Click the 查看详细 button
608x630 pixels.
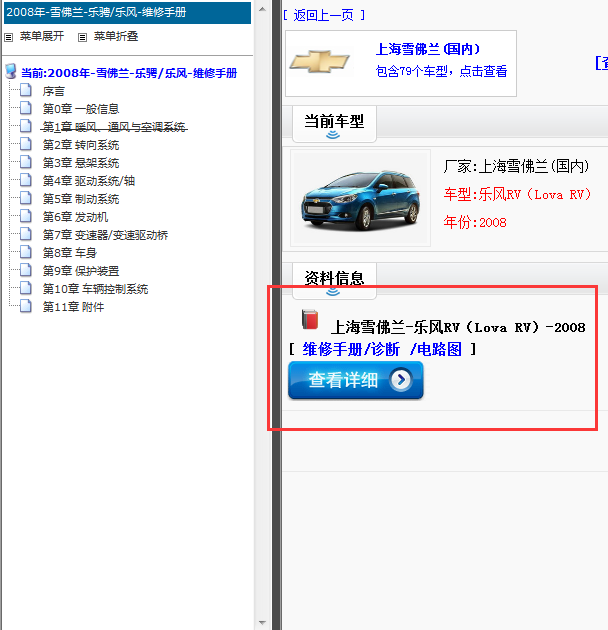click(x=356, y=380)
